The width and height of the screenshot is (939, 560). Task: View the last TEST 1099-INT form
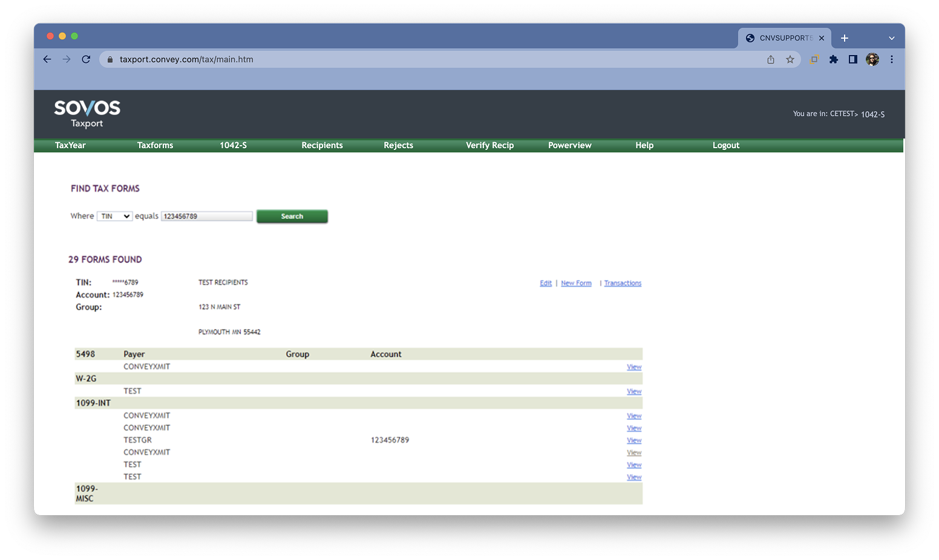[x=634, y=477]
